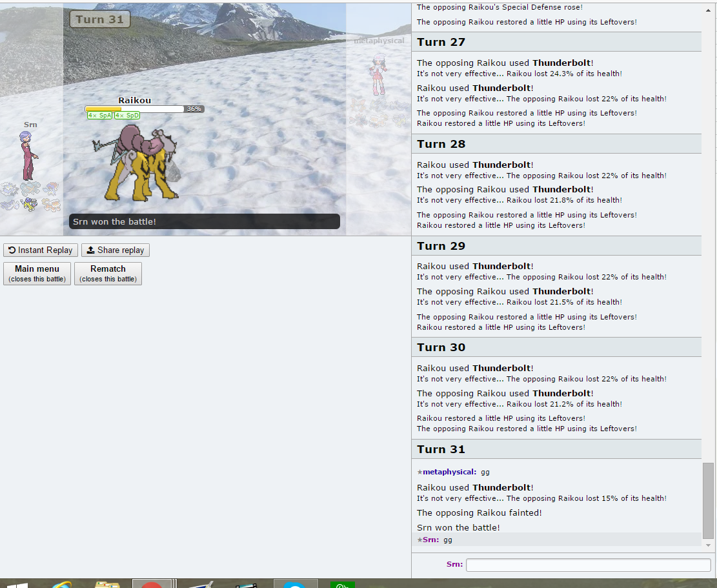Click 'The opposing Raikou fainted!' log line
The width and height of the screenshot is (717, 588).
point(480,513)
